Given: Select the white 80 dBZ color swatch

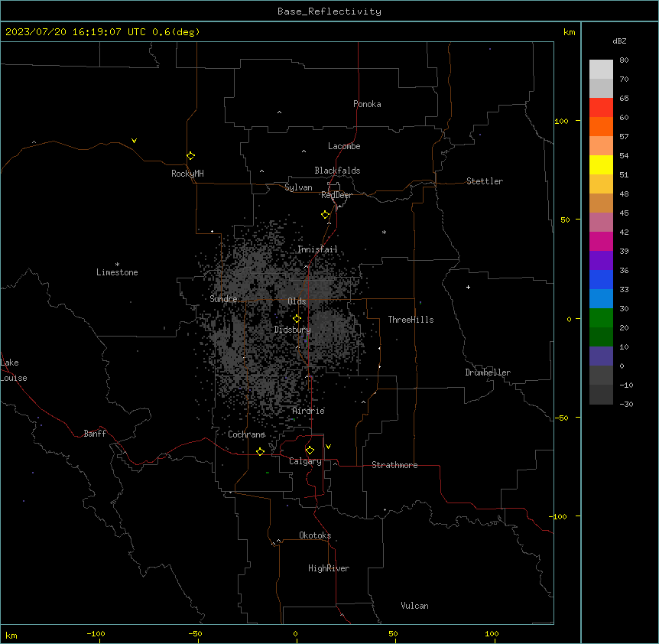Looking at the screenshot, I should coord(601,70).
